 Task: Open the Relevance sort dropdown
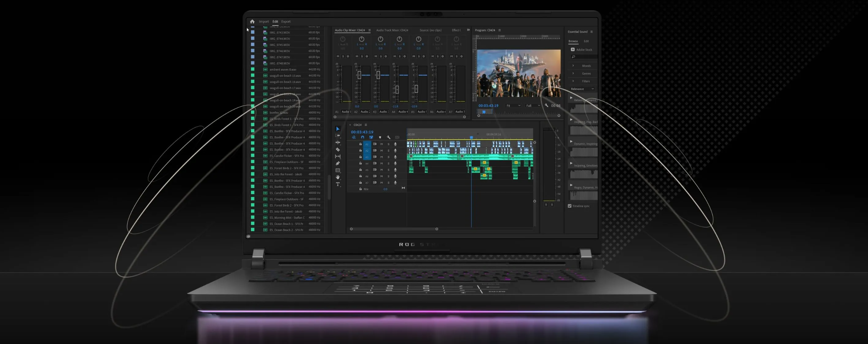coord(582,89)
